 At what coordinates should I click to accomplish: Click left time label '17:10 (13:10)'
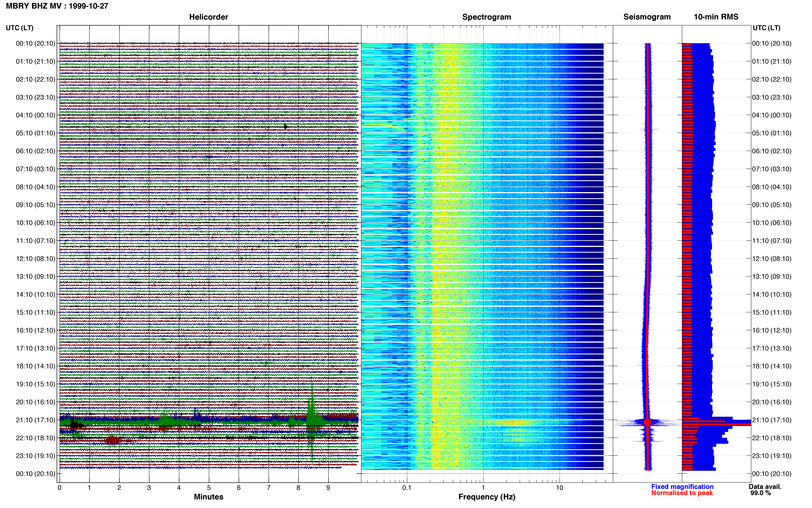click(x=36, y=348)
